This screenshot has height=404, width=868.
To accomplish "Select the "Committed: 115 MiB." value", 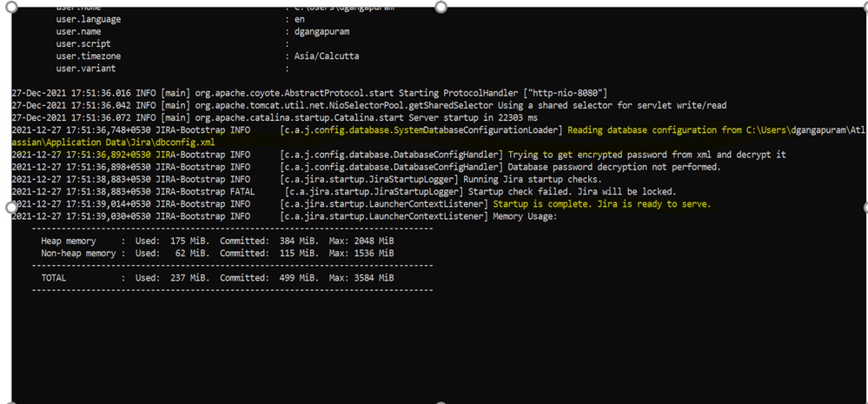I will point(269,254).
